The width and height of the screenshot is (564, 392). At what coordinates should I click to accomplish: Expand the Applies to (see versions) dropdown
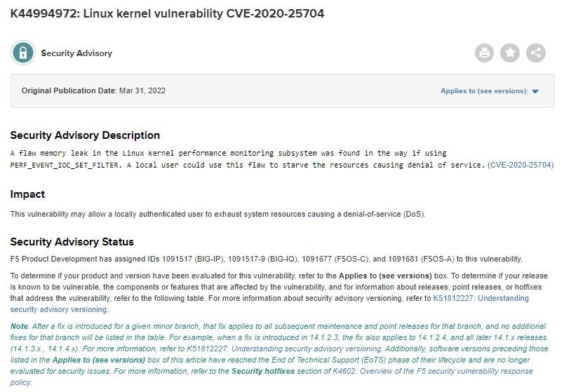[483, 91]
